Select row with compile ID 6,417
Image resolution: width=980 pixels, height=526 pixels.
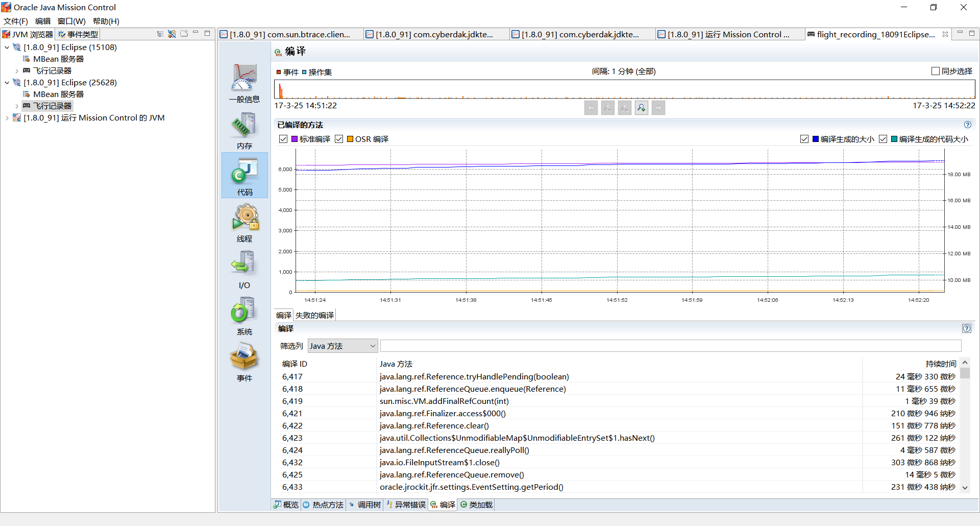(x=619, y=377)
